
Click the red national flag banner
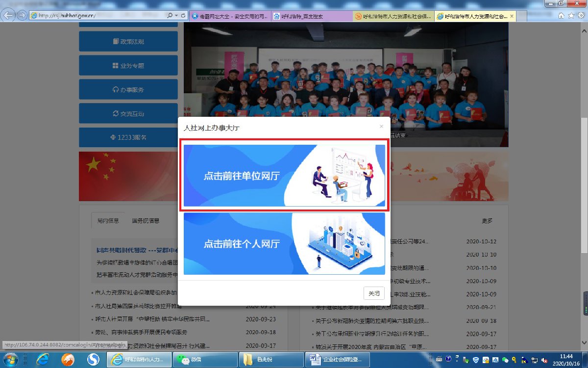128,176
